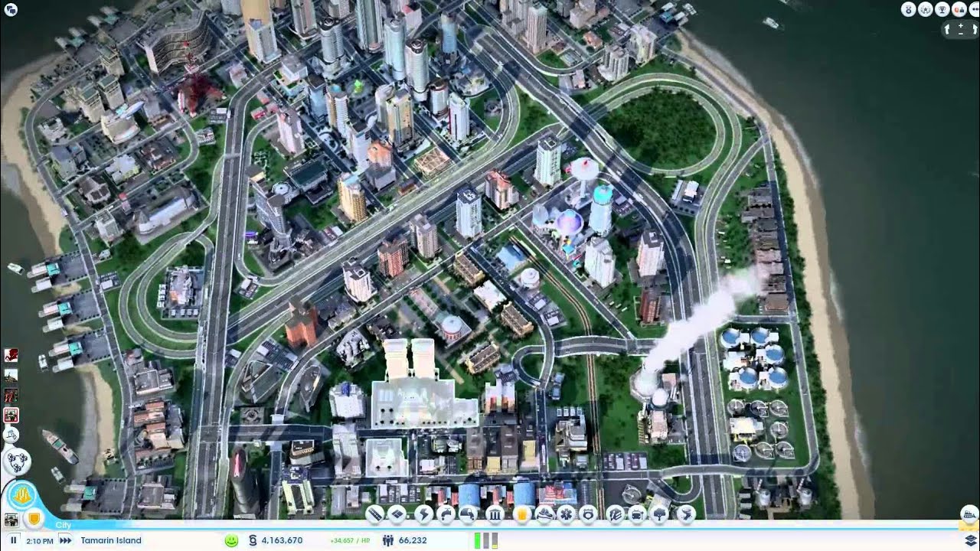Open the Education books menu

614,514
